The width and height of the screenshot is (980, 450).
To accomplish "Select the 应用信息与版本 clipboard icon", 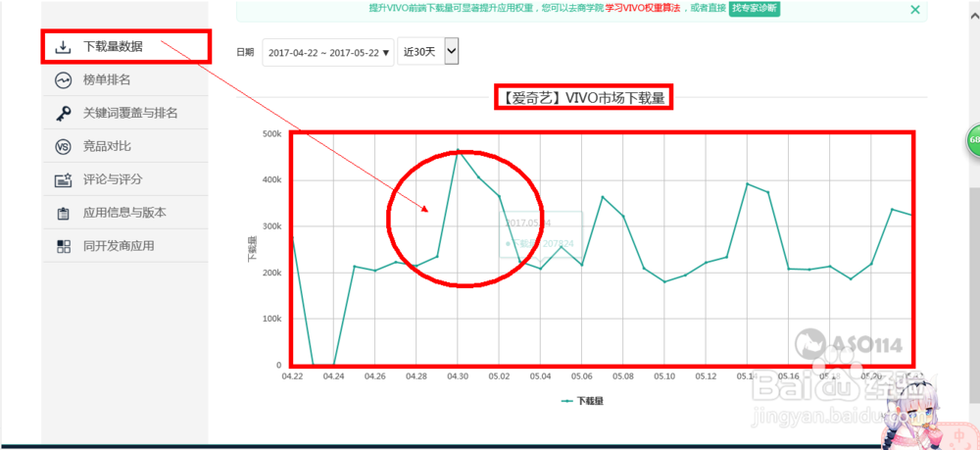I will pyautogui.click(x=63, y=213).
